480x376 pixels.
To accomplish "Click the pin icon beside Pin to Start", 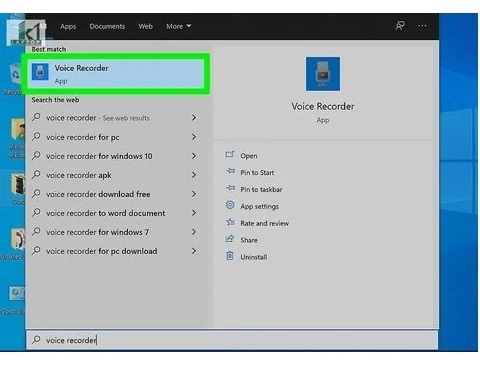I will pos(230,171).
